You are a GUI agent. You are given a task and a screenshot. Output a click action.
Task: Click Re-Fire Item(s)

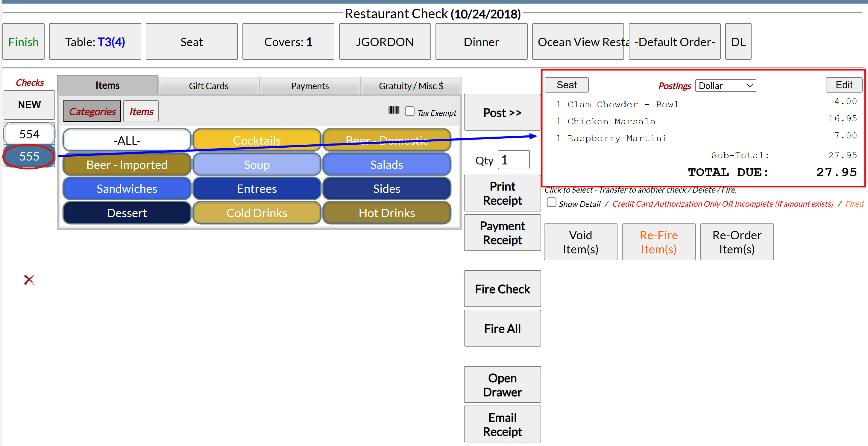658,242
